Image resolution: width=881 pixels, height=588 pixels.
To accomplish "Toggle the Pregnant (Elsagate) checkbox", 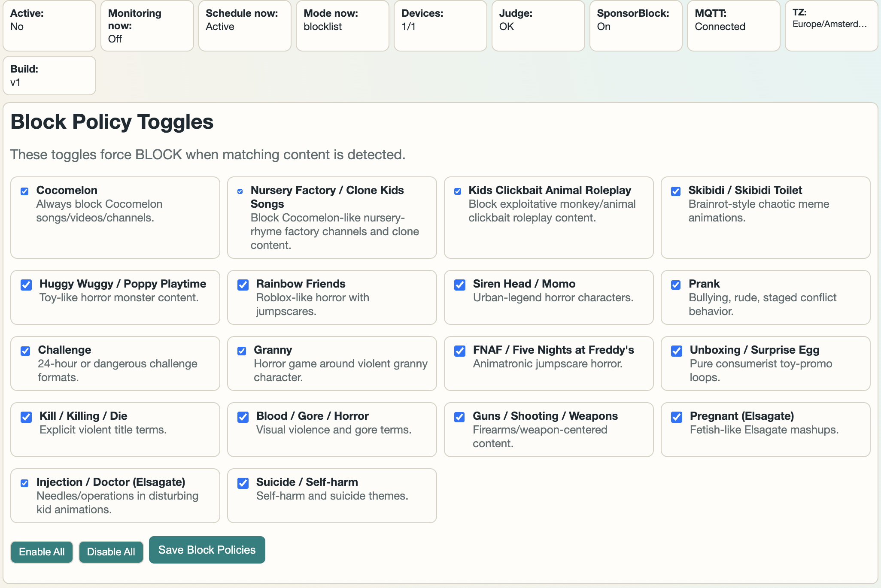I will tap(677, 417).
